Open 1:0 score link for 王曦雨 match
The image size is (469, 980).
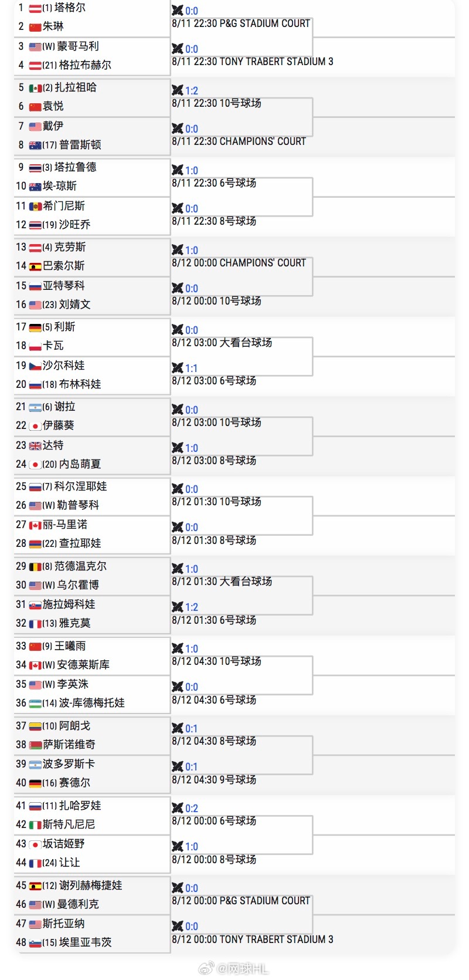(x=192, y=649)
